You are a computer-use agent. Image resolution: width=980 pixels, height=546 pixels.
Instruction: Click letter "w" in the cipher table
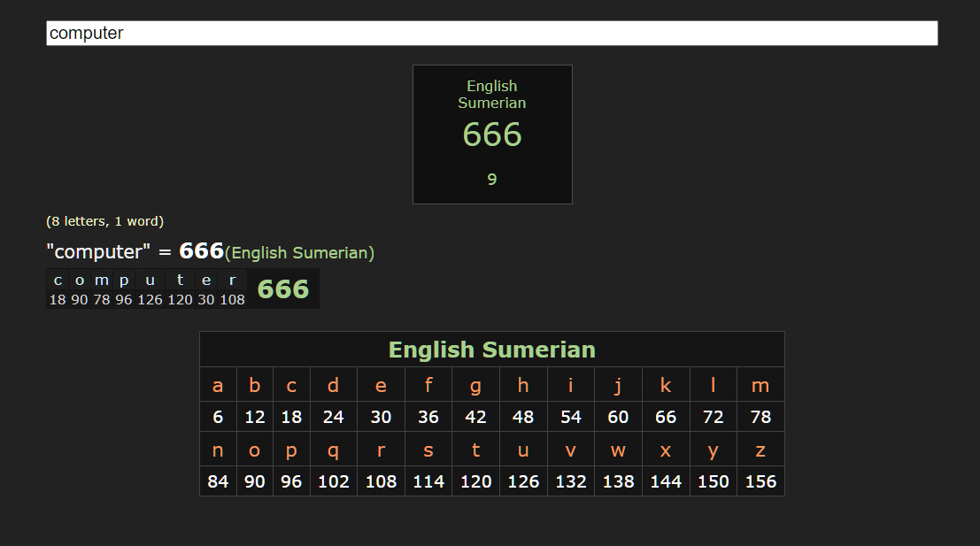point(618,450)
